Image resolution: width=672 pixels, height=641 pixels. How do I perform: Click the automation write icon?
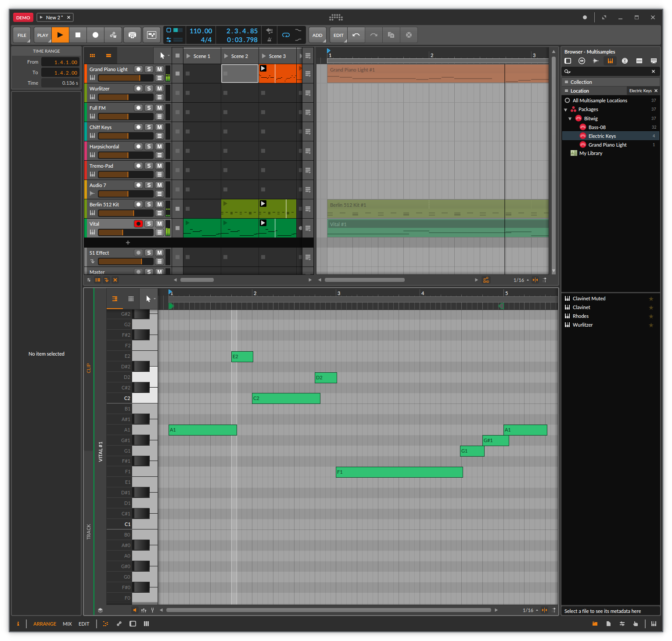tap(113, 35)
